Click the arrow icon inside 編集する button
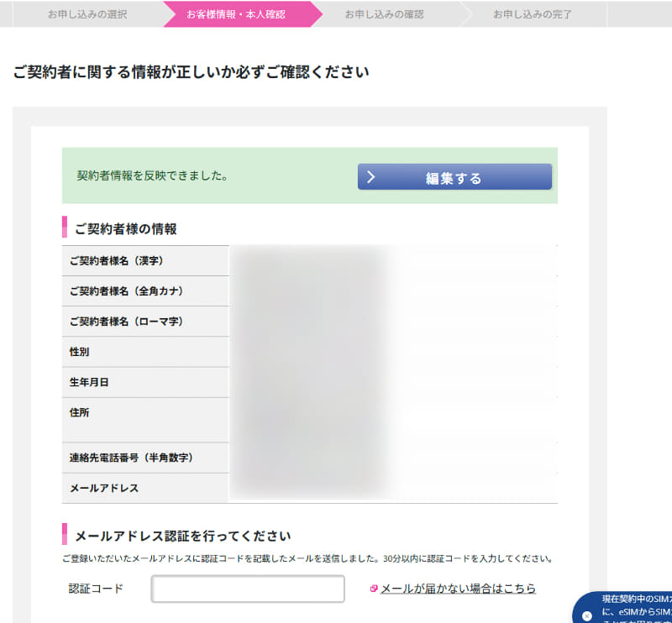The width and height of the screenshot is (672, 623). click(372, 176)
